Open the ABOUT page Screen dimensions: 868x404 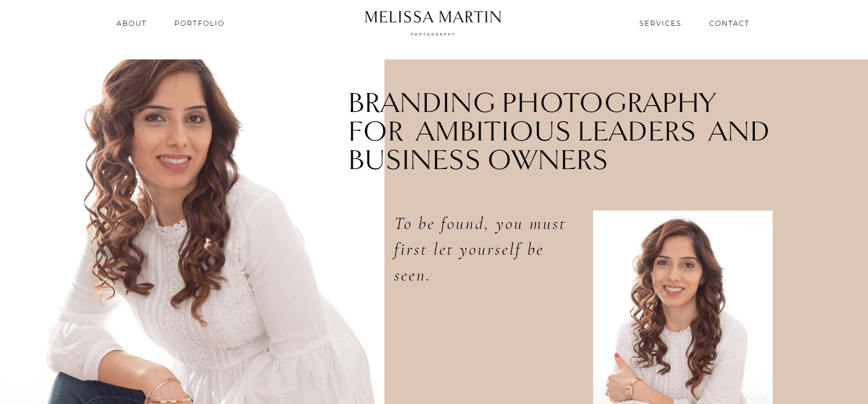(131, 23)
